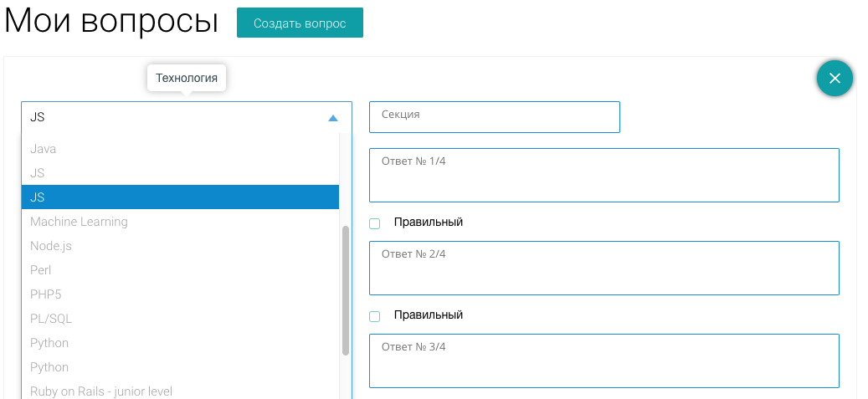Click the Создать вопрос button

click(x=300, y=23)
